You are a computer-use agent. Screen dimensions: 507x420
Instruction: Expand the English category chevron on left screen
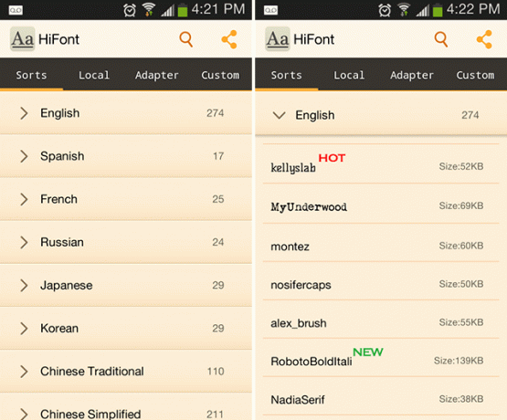click(x=24, y=113)
